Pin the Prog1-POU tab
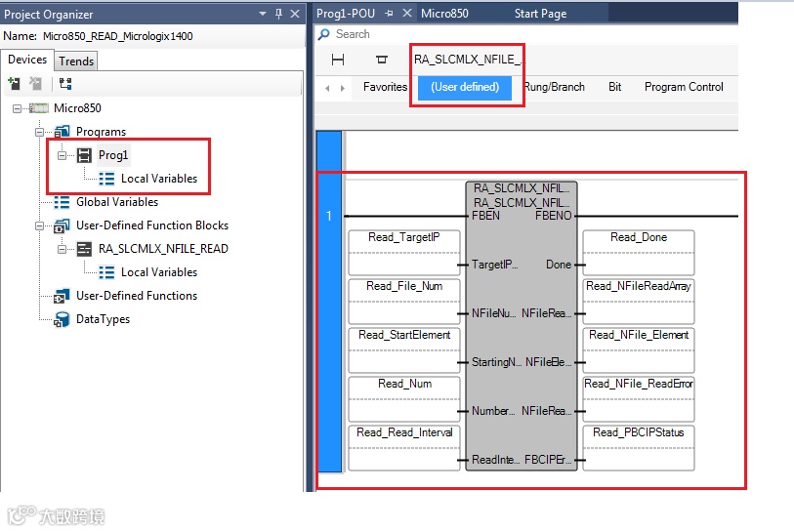 tap(389, 14)
